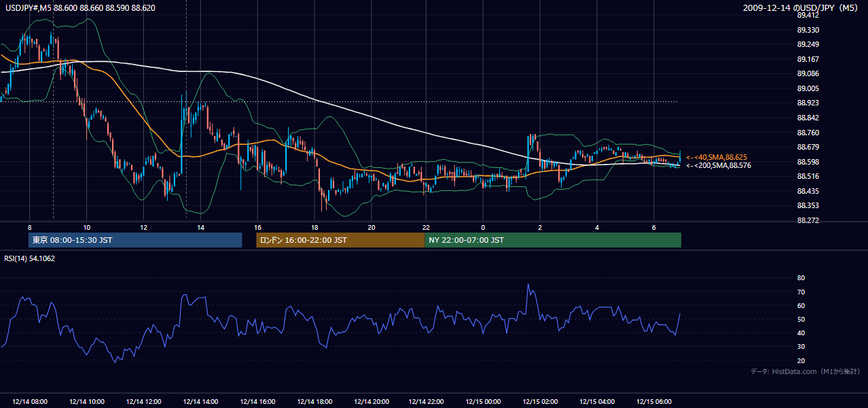The height and width of the screenshot is (408, 868).
Task: Click hour label 16 under the price chart
Action: pyautogui.click(x=257, y=227)
